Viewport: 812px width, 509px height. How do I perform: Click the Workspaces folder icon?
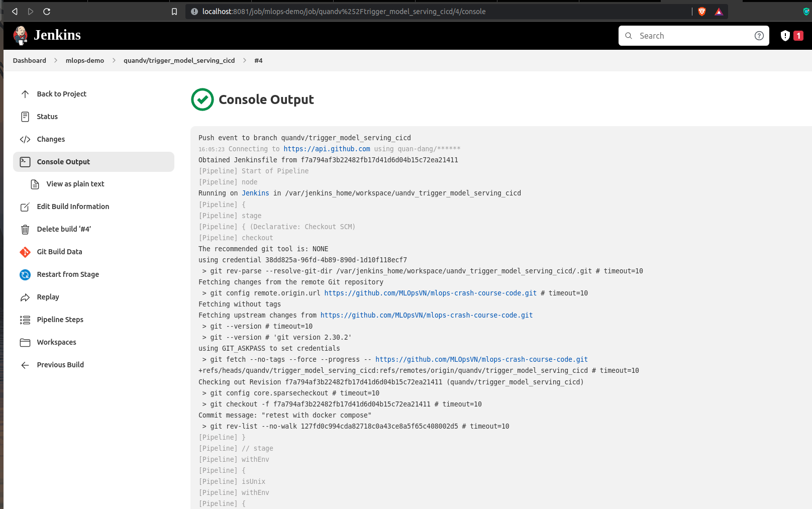[x=25, y=342]
